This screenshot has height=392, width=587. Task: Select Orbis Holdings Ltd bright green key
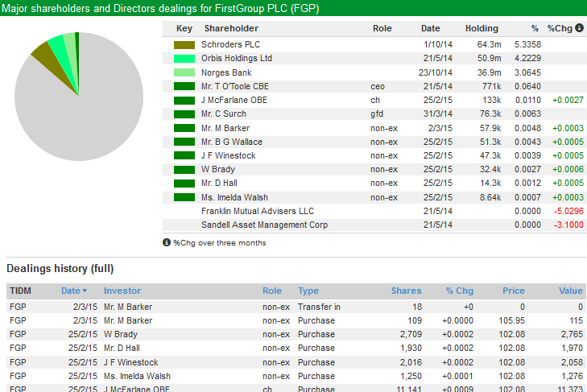click(184, 59)
